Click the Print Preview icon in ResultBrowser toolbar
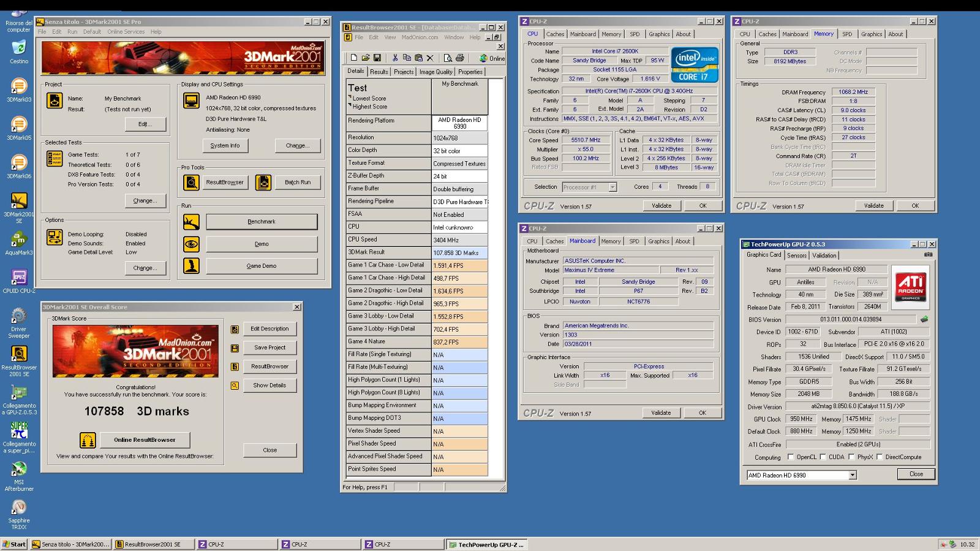980x551 pixels. (x=448, y=58)
